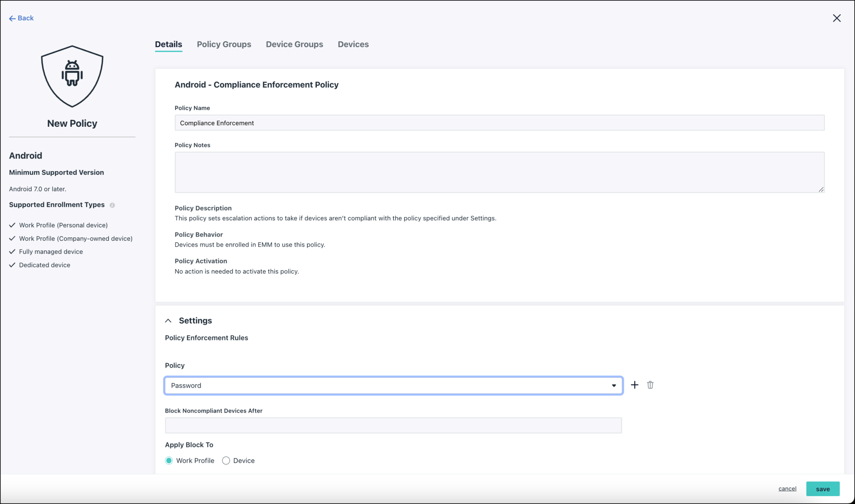This screenshot has height=504, width=855.
Task: Click the Android shield policy icon
Action: coord(72,76)
